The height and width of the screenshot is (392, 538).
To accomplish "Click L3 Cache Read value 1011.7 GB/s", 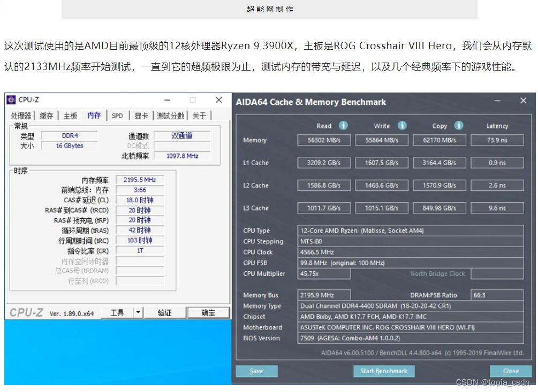I will pyautogui.click(x=324, y=208).
